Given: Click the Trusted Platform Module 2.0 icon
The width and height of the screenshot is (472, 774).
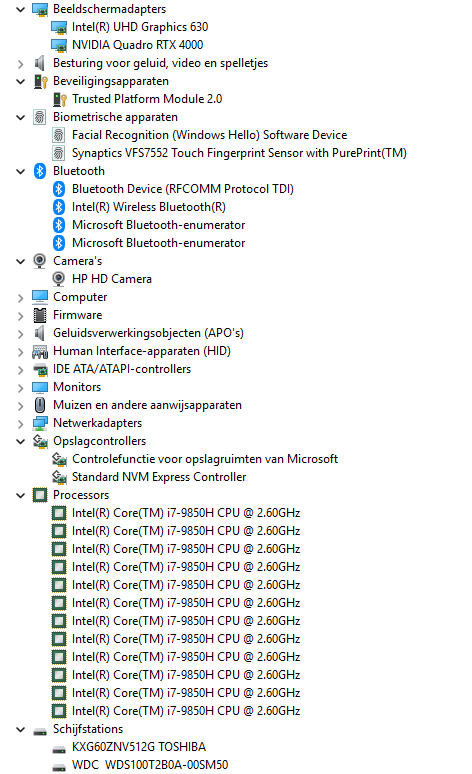Looking at the screenshot, I should [x=60, y=99].
